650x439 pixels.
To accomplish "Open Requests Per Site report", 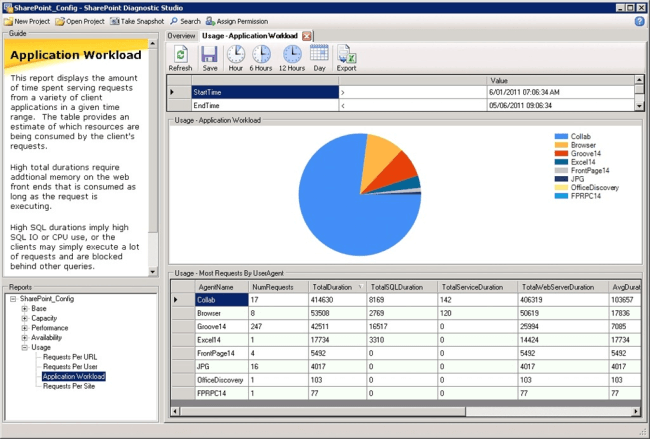I will click(69, 386).
